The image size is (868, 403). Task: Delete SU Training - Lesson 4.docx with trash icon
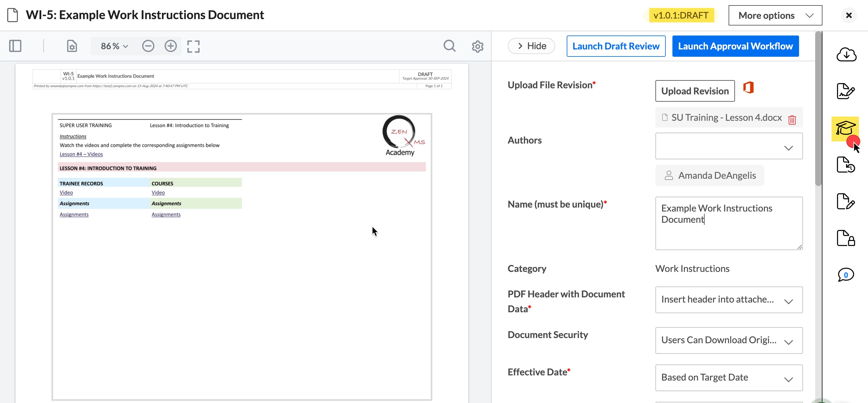pos(792,120)
